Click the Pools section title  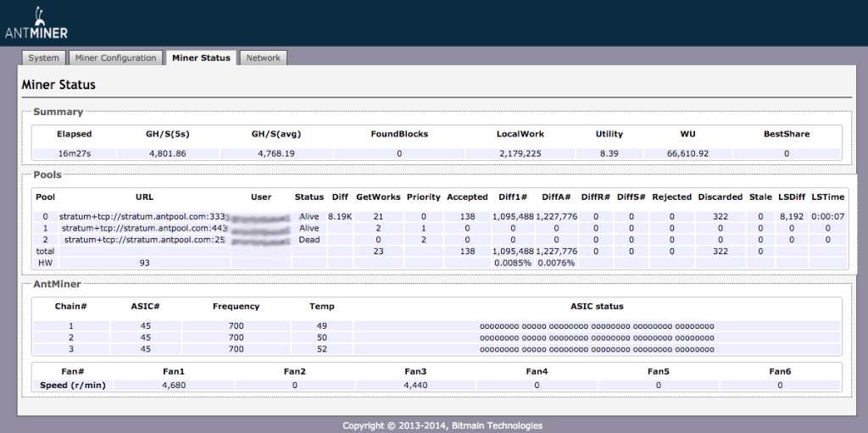click(47, 175)
